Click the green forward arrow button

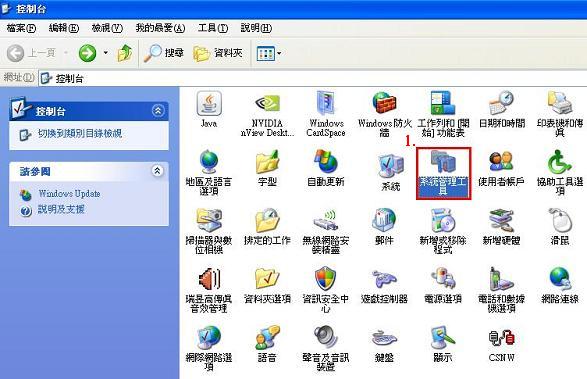(87, 53)
